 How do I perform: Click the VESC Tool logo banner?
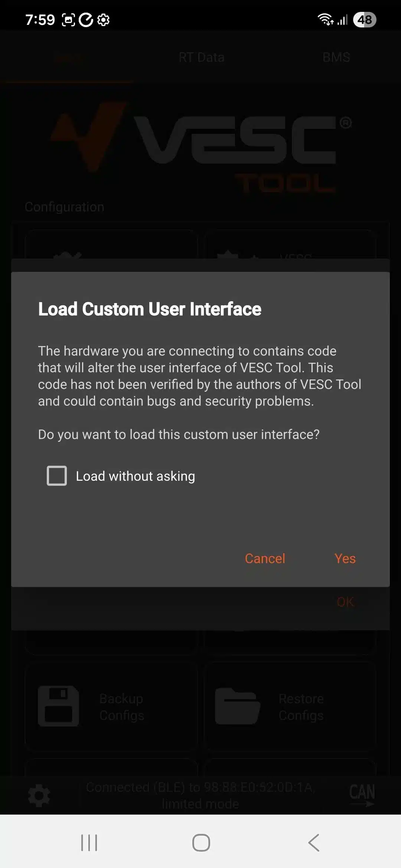(200, 148)
